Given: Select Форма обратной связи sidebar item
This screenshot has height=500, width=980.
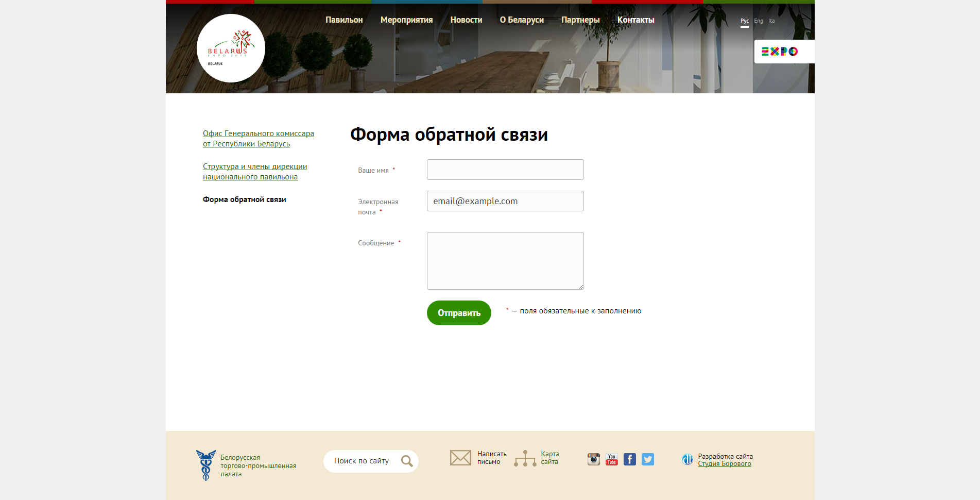Looking at the screenshot, I should (x=245, y=199).
